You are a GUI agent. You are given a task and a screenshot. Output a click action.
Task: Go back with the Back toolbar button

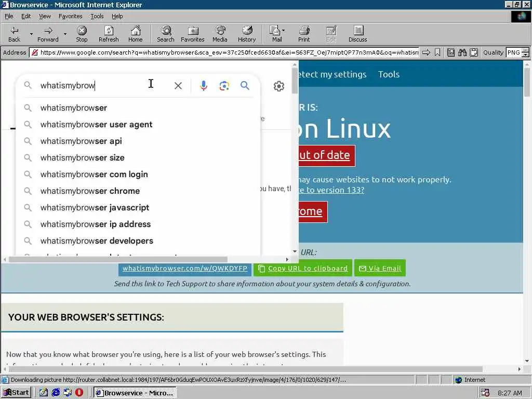pyautogui.click(x=14, y=34)
